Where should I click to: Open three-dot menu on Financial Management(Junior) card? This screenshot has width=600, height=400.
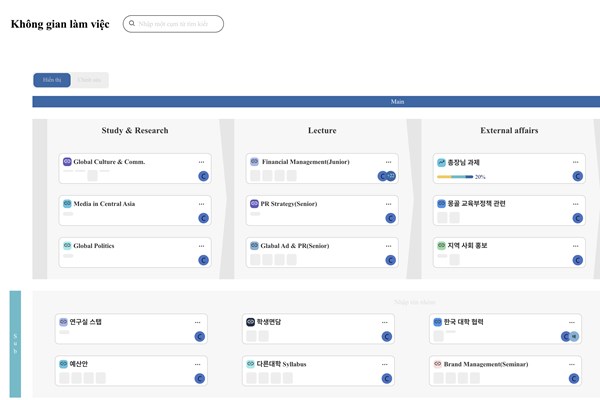[x=389, y=162]
